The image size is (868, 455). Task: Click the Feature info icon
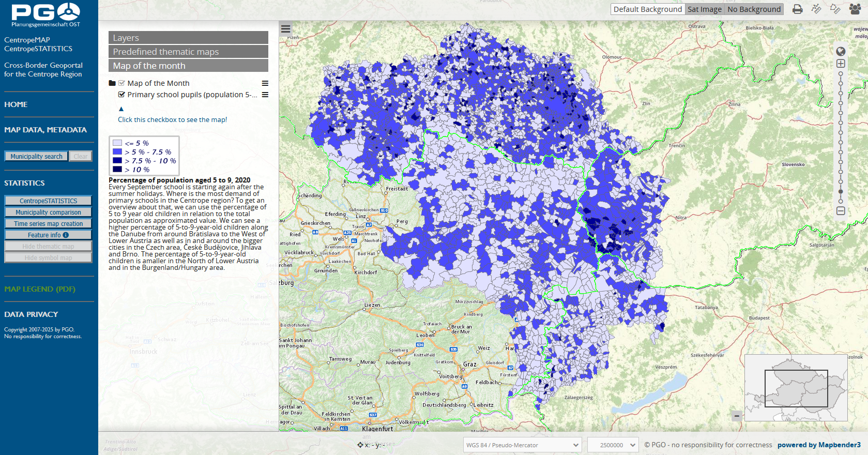66,235
